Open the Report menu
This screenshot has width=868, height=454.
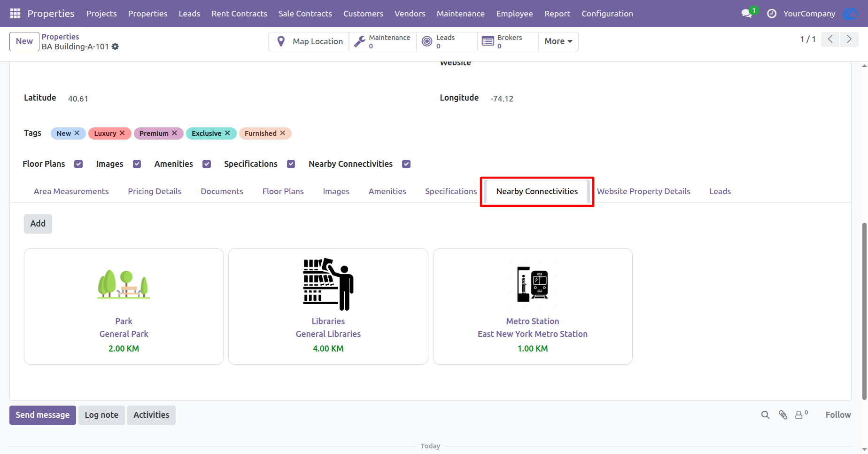[557, 14]
